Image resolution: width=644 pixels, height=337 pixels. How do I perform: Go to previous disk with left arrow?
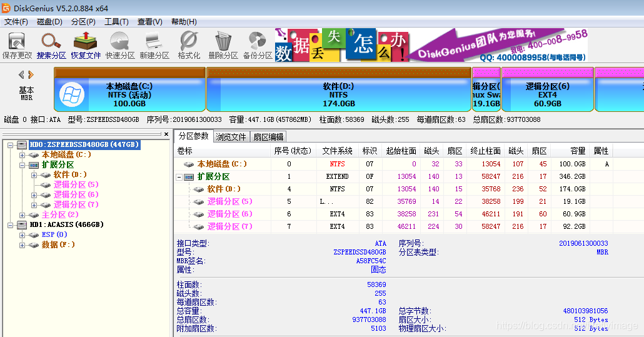click(21, 74)
